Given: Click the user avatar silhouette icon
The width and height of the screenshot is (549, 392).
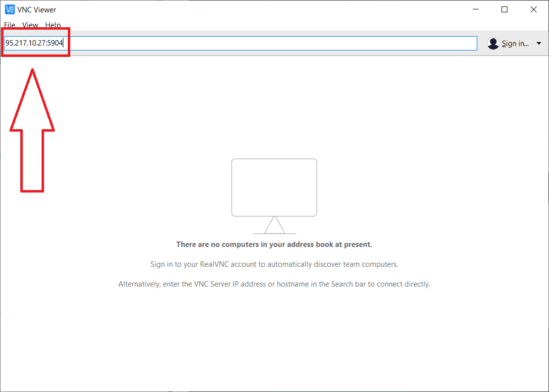Looking at the screenshot, I should click(x=493, y=44).
